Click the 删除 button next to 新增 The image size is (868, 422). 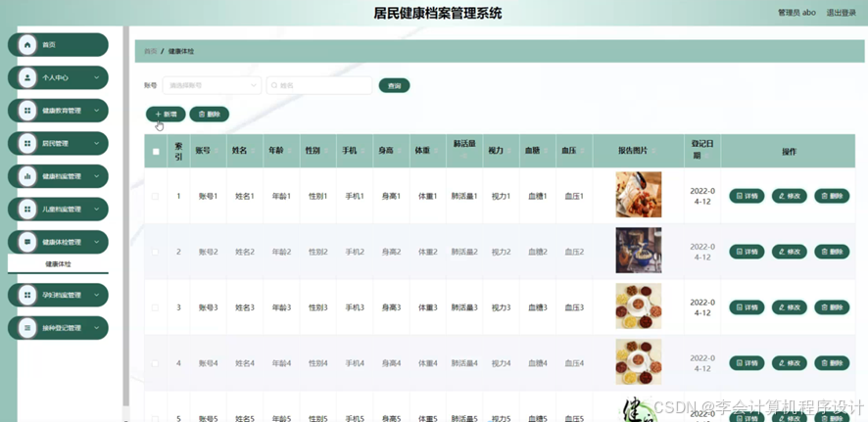tap(210, 114)
